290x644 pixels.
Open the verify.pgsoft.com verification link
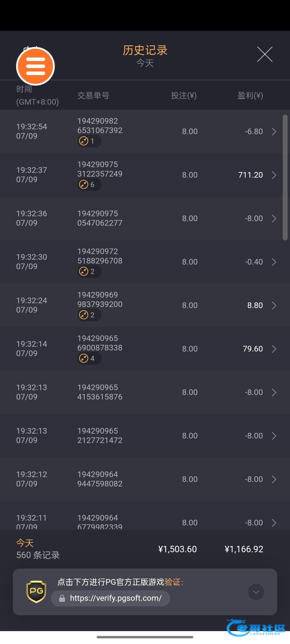pyautogui.click(x=115, y=598)
